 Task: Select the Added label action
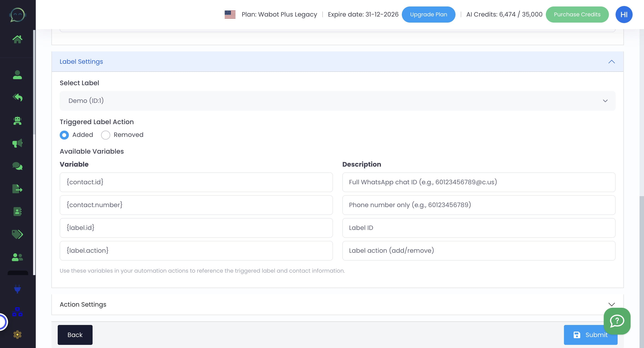pyautogui.click(x=64, y=135)
